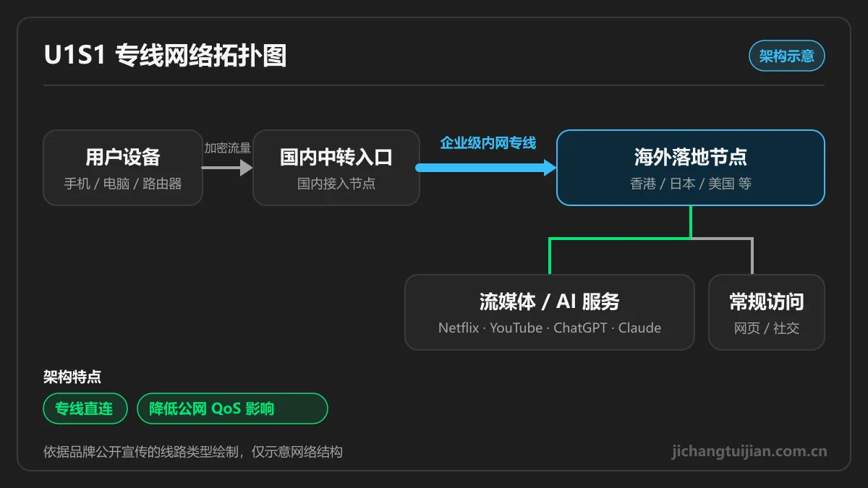Image resolution: width=868 pixels, height=488 pixels.
Task: Click the 依据品牌公开宣传 footnote text
Action: (x=193, y=452)
